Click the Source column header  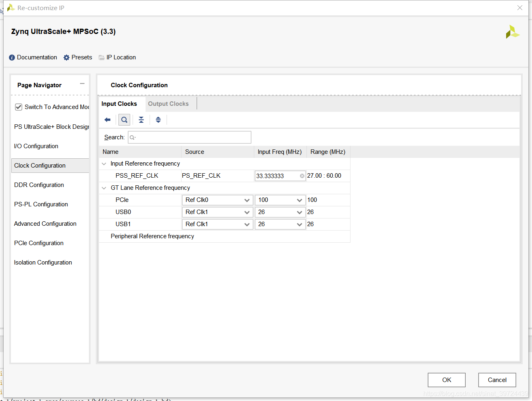pyautogui.click(x=217, y=152)
